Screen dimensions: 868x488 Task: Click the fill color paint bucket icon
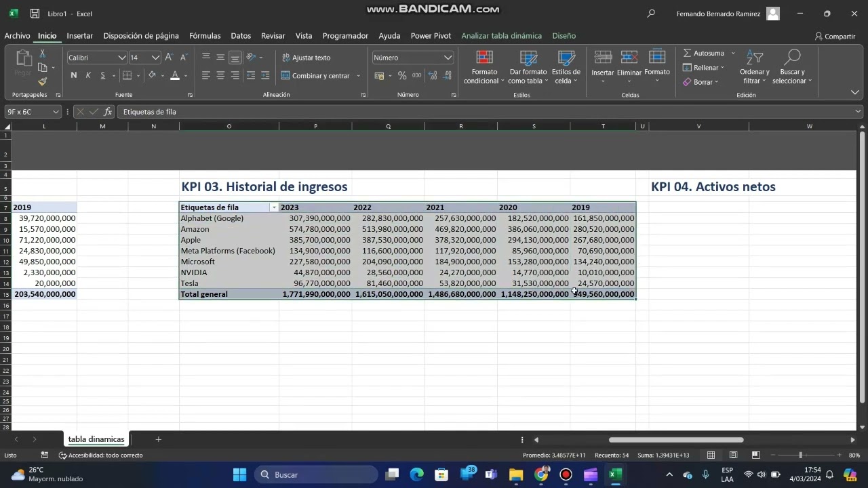click(x=152, y=75)
